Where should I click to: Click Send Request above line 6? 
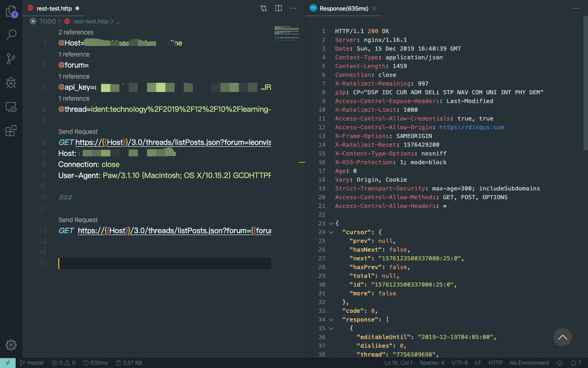78,132
